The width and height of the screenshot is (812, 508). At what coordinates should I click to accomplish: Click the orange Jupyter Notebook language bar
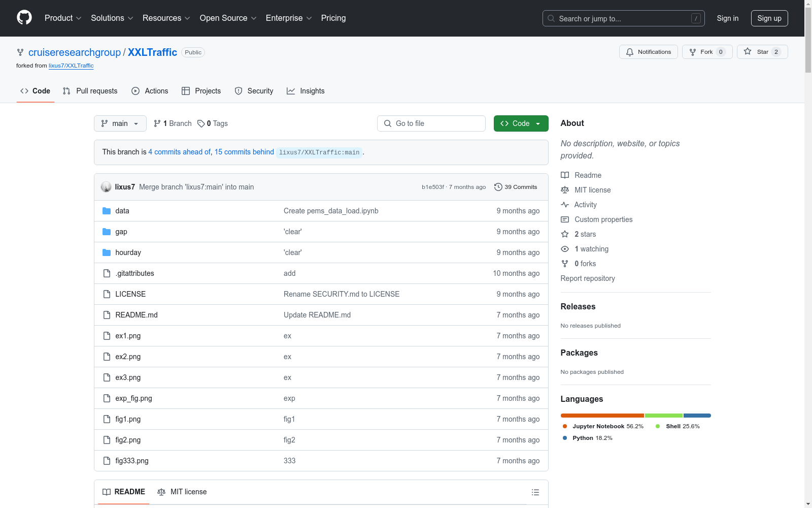(602, 416)
